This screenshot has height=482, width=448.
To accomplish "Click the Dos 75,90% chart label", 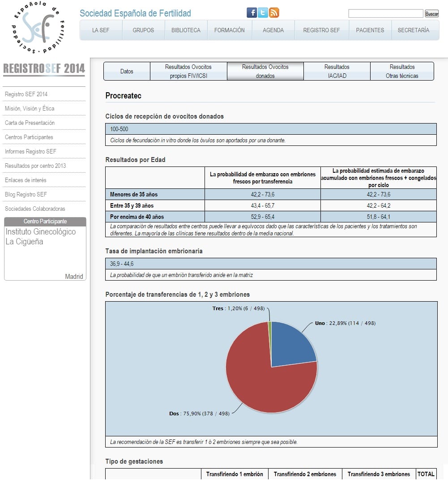I will click(199, 414).
